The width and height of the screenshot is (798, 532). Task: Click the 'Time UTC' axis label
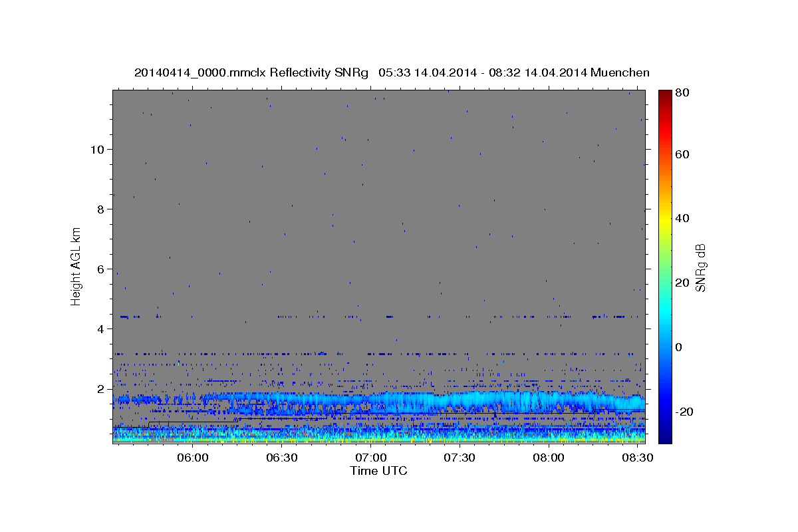click(x=378, y=471)
